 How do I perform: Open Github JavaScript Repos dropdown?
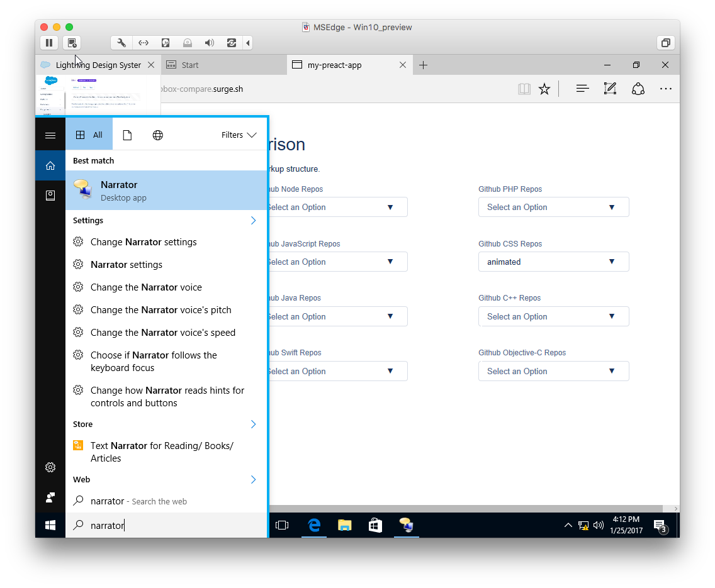pos(338,262)
